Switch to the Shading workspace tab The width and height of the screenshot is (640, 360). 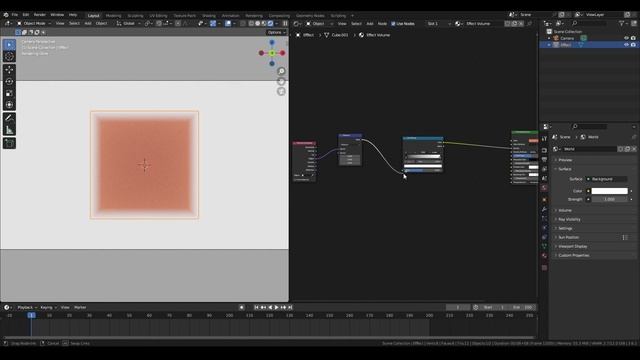pyautogui.click(x=209, y=16)
